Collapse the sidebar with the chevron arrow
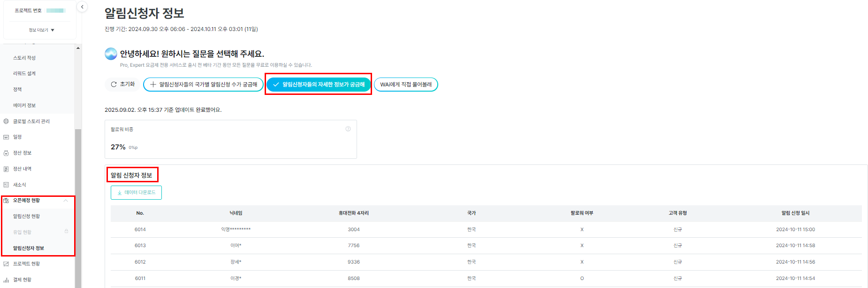Screen dimensions: 868x288 tap(82, 7)
